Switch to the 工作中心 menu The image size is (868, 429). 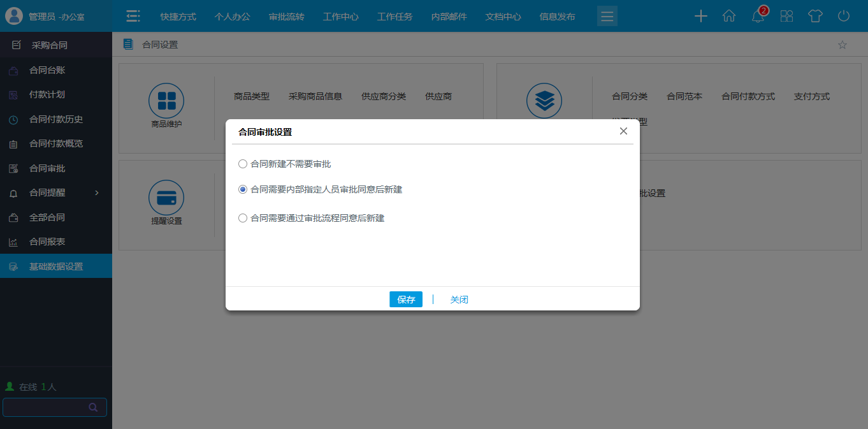(340, 17)
